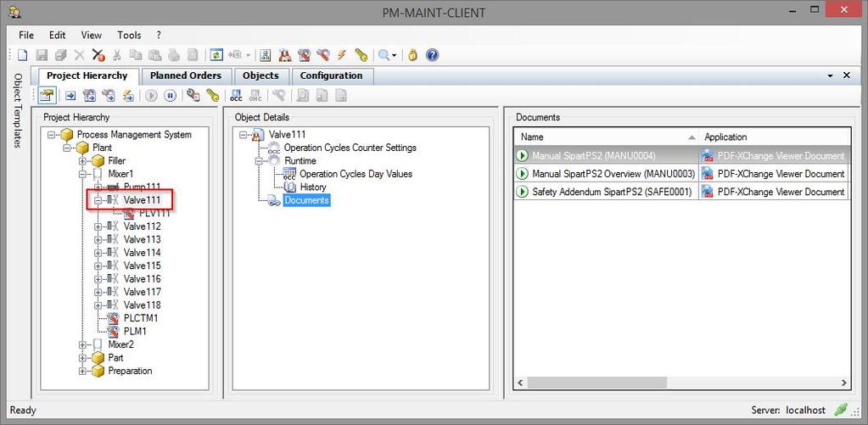Expand the Valve115 tree node
Screen dimensions: 868x425
tap(98, 266)
